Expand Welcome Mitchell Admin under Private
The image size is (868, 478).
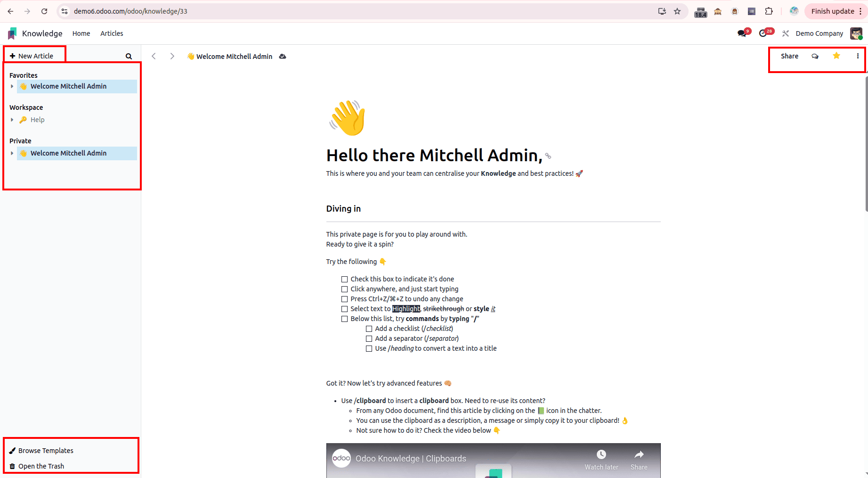(12, 153)
